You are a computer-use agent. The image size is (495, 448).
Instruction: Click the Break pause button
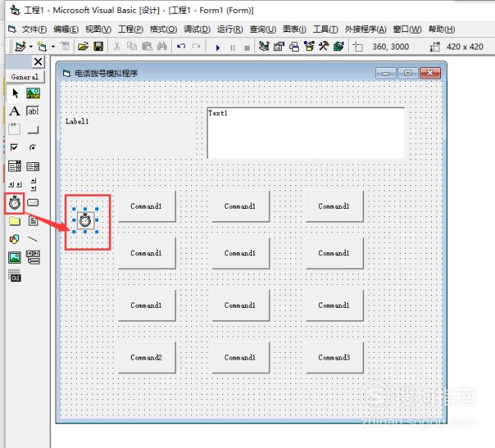pos(233,47)
